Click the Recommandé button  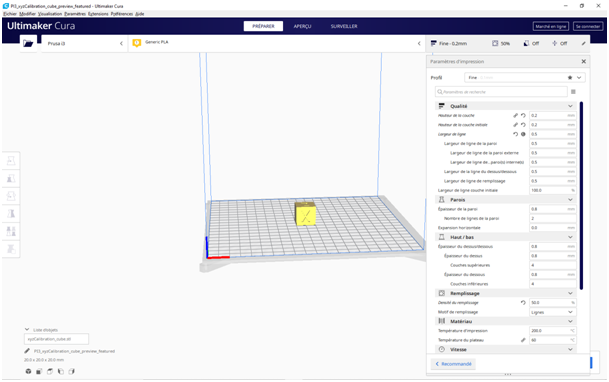453,364
